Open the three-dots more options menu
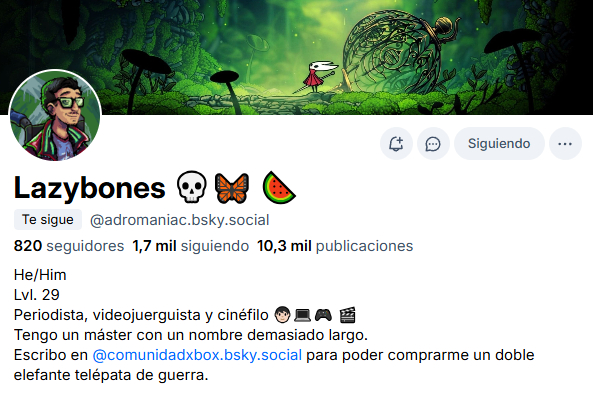Image resolution: width=593 pixels, height=406 pixels. coord(565,144)
